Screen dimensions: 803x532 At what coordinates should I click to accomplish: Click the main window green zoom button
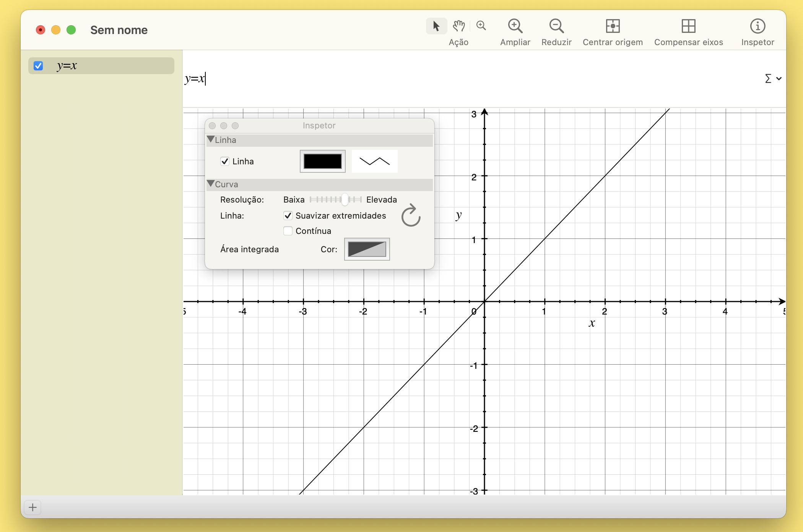point(71,30)
